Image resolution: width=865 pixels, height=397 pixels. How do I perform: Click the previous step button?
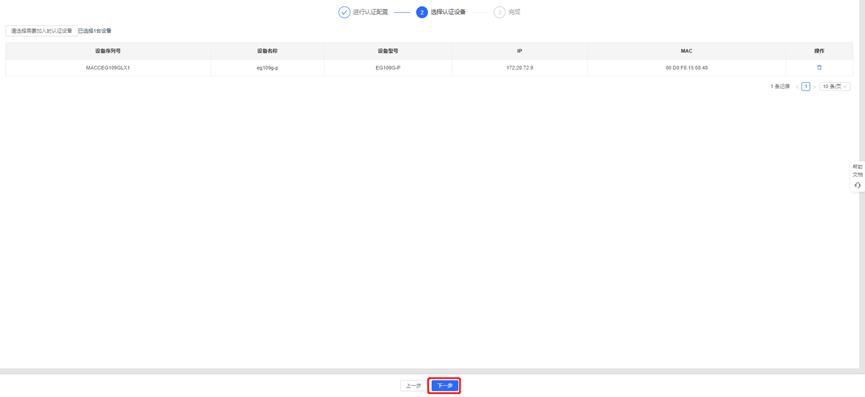[413, 386]
